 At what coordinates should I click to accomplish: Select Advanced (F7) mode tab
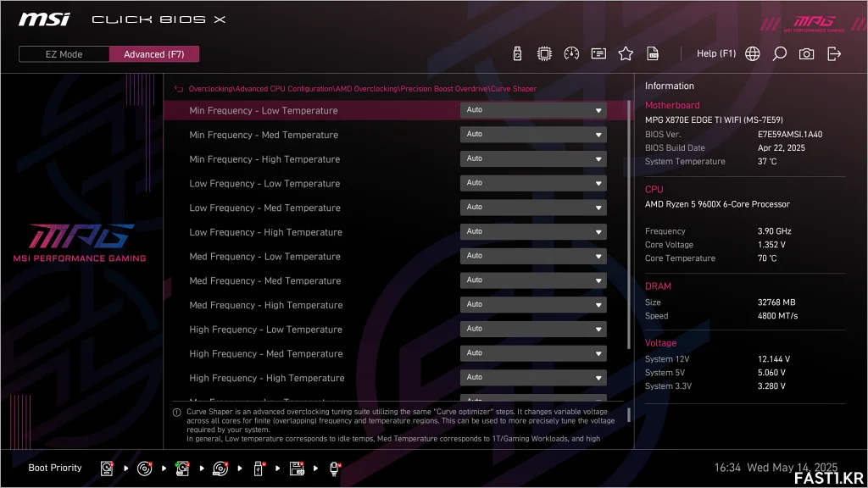point(154,54)
